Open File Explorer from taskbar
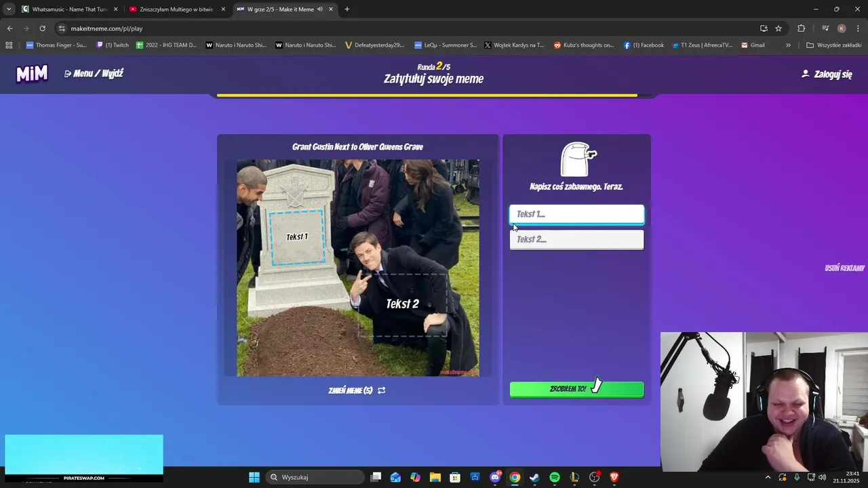Viewport: 868px width, 488px height. click(x=435, y=477)
